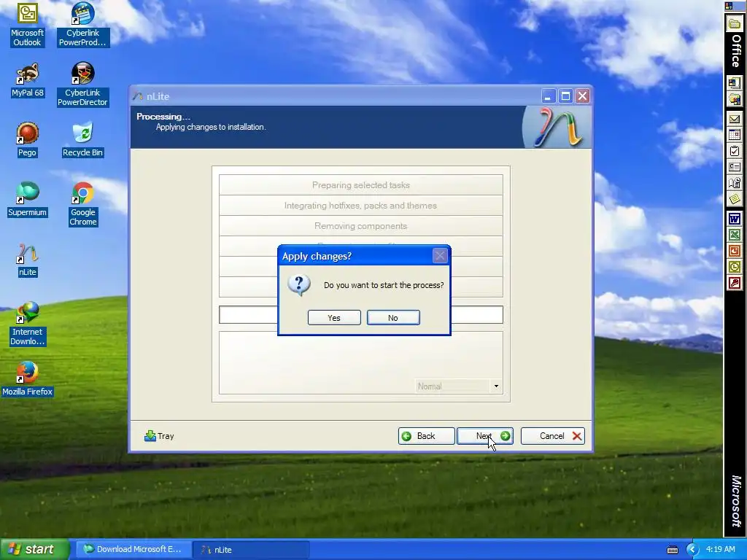Click the keyboard icon in system tray
Image resolution: width=747 pixels, height=560 pixels.
672,550
